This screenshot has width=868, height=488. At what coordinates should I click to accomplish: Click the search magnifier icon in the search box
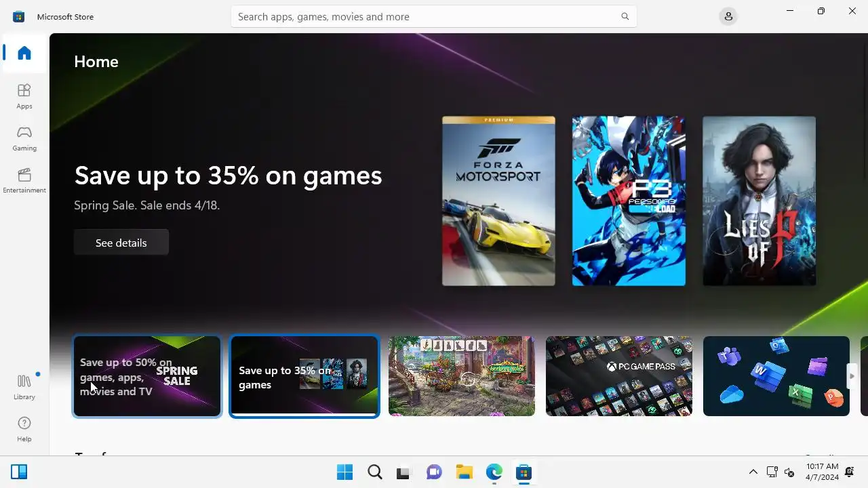coord(625,16)
